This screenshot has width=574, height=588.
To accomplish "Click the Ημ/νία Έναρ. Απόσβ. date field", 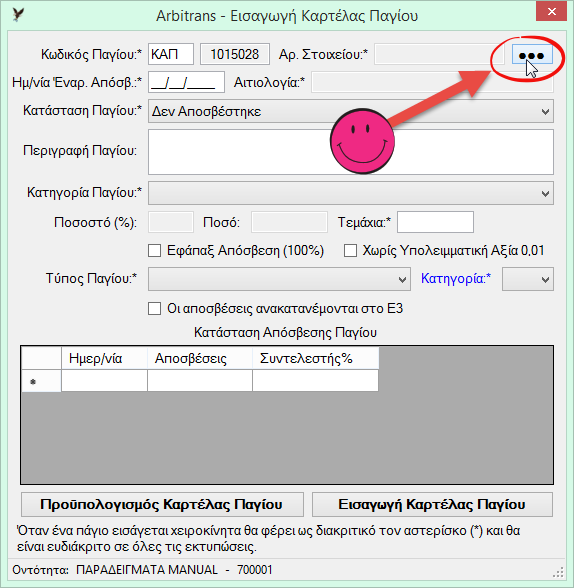I will point(186,82).
